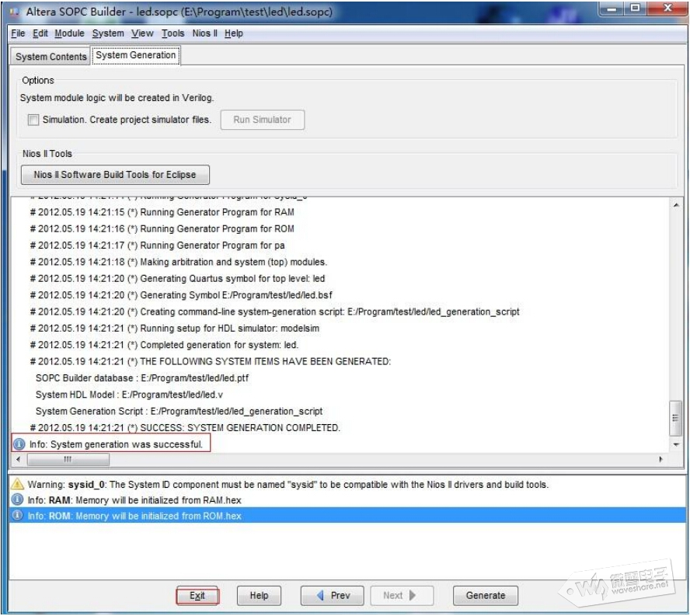Screen dimensions: 690x616
Task: Click horizontal scrollbar right arrow in log
Action: [660, 459]
